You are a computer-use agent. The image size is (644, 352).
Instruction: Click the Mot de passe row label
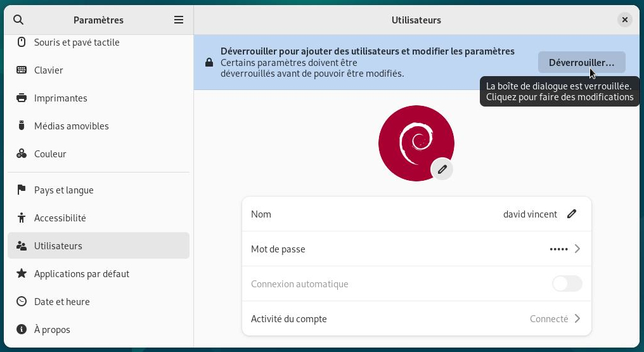(278, 249)
